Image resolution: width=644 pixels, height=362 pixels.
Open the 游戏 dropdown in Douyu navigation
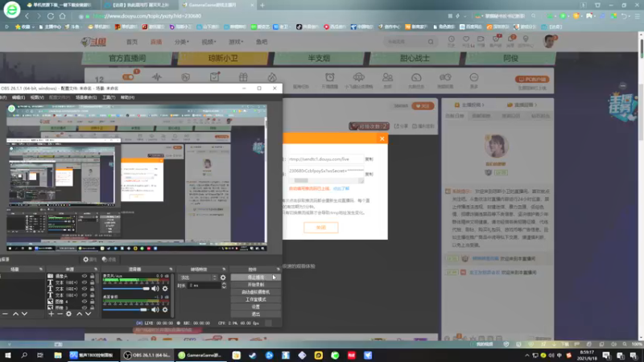tap(236, 42)
